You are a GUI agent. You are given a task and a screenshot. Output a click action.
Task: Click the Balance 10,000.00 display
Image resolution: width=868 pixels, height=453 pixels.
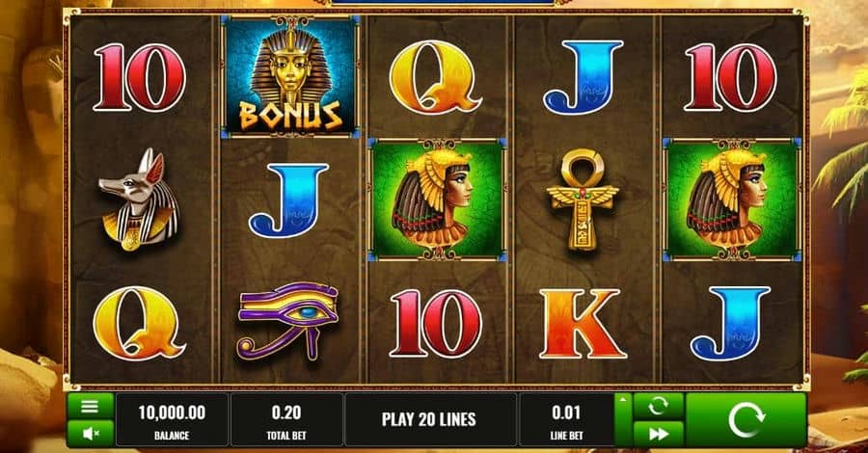[x=172, y=420]
